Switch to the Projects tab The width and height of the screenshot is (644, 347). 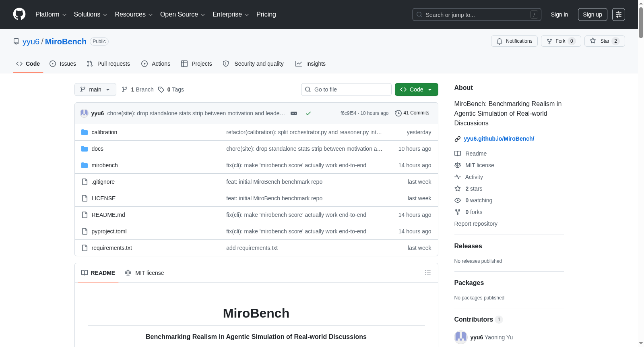[196, 64]
